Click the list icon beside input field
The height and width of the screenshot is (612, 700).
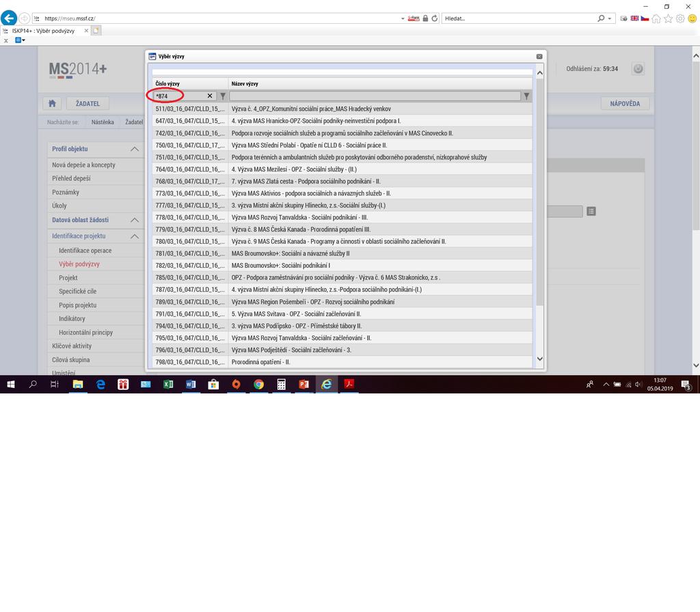tap(591, 211)
